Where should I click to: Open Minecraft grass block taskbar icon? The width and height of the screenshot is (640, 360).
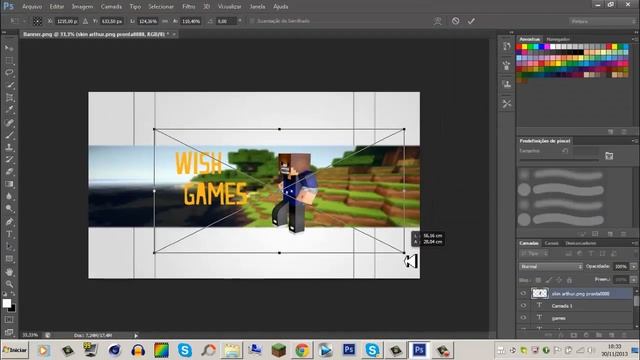(279, 350)
